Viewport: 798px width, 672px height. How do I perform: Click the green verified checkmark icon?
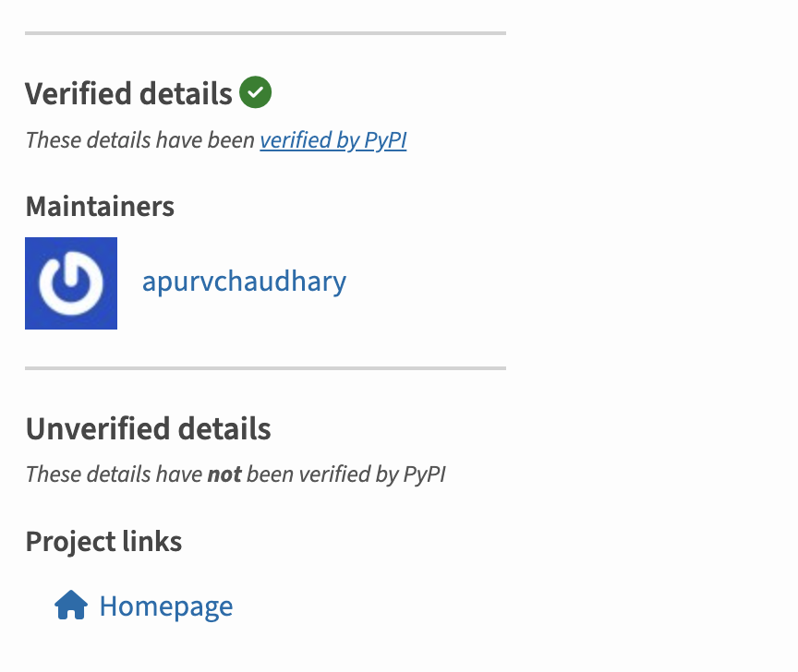pyautogui.click(x=256, y=92)
